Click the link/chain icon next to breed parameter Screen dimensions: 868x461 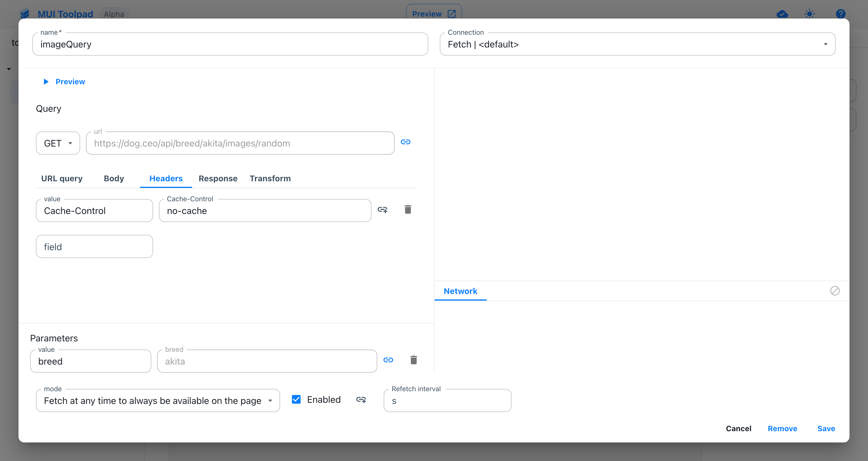(x=389, y=360)
